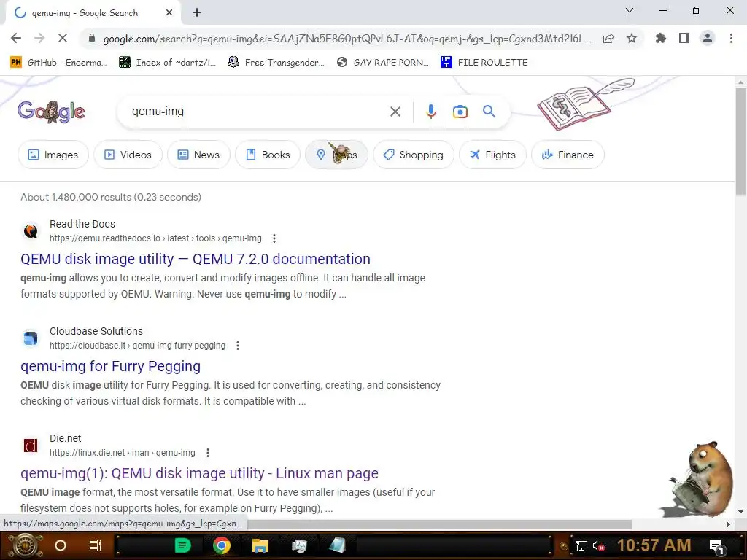747x560 pixels.
Task: Bookmark this tab with the star icon
Action: pyautogui.click(x=632, y=38)
